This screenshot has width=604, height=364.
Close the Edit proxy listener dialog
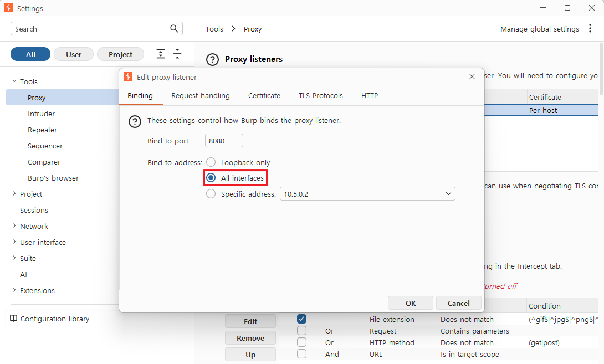pyautogui.click(x=472, y=76)
